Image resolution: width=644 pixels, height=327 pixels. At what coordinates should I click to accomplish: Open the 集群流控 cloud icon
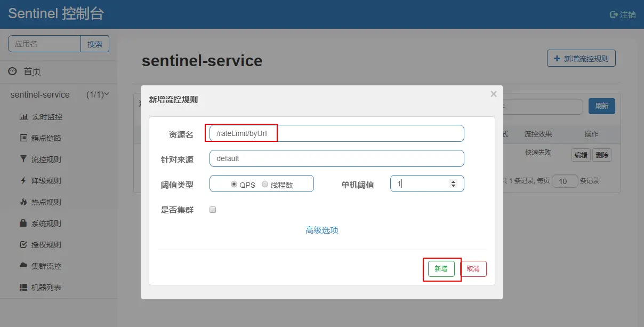23,266
